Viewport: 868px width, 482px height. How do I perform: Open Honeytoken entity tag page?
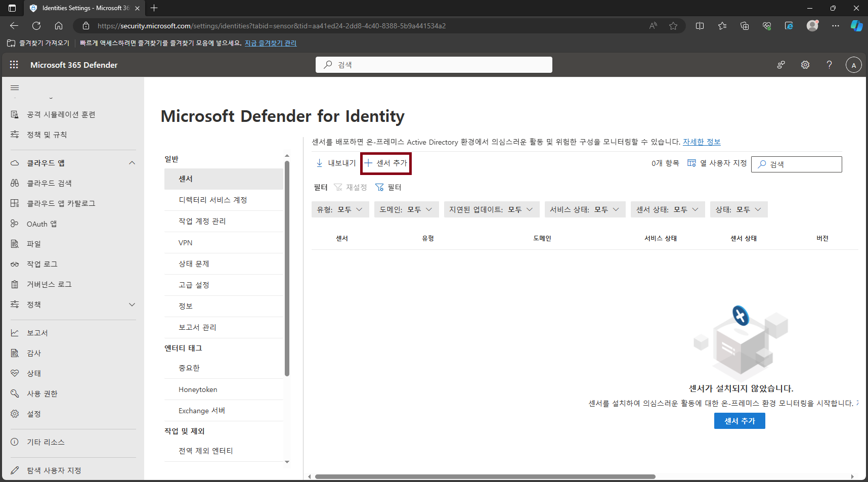(224, 389)
